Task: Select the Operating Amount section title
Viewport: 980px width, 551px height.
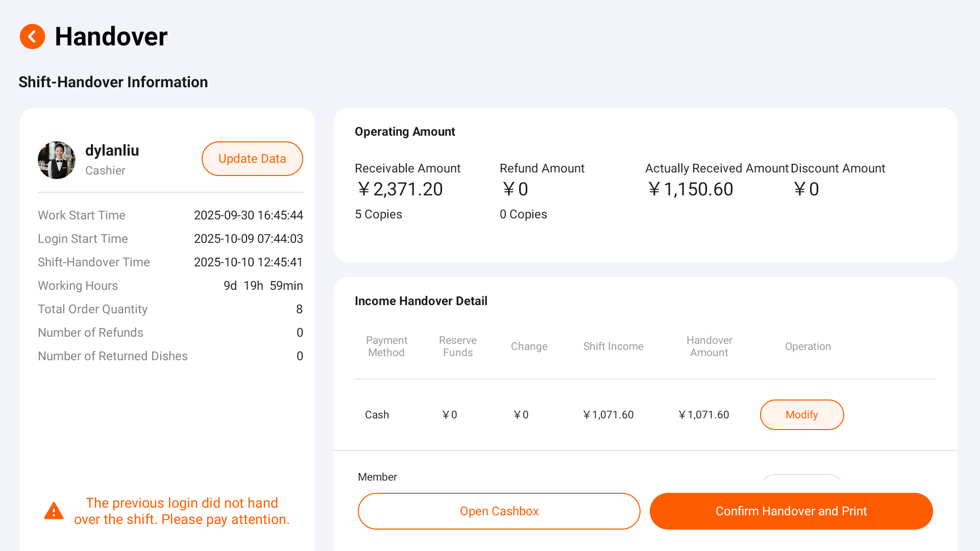Action: pyautogui.click(x=405, y=131)
